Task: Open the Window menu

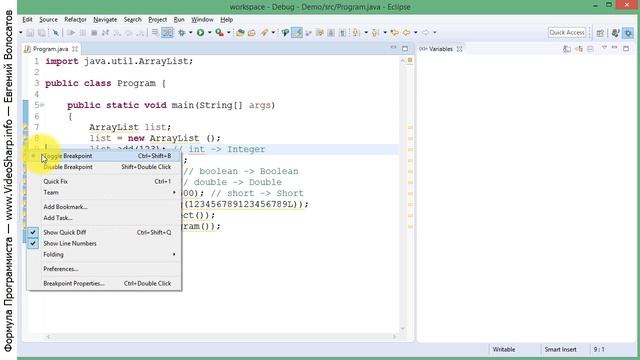Action: click(202, 20)
